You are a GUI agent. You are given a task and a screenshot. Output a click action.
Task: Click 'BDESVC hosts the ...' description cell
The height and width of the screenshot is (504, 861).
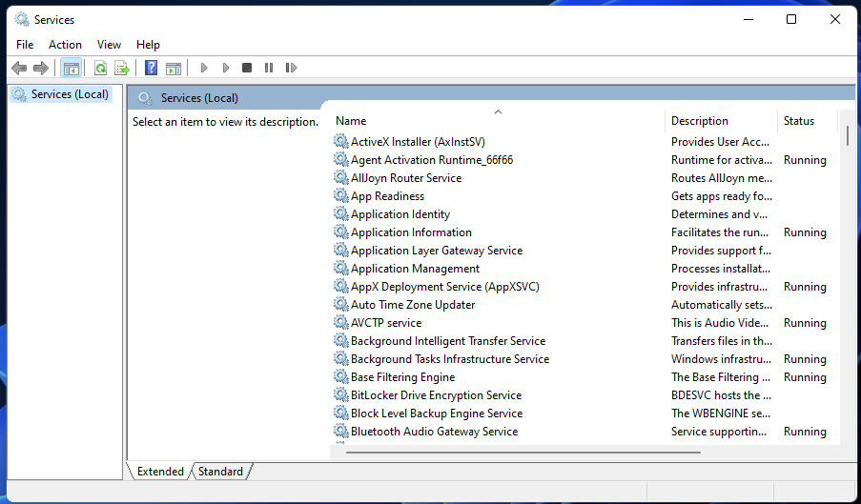point(721,394)
